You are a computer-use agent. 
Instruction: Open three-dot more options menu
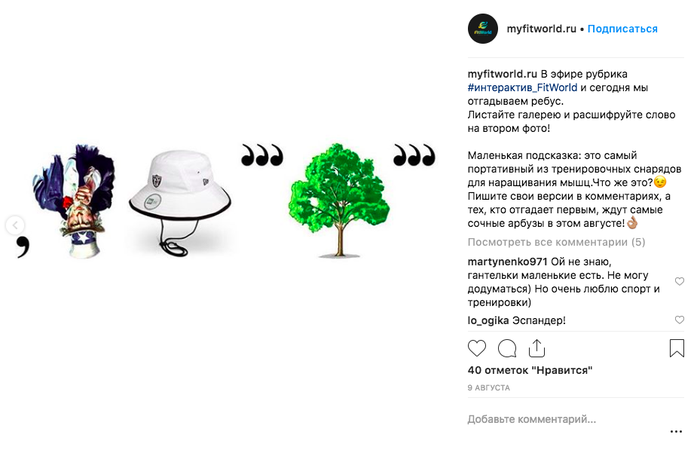(676, 431)
